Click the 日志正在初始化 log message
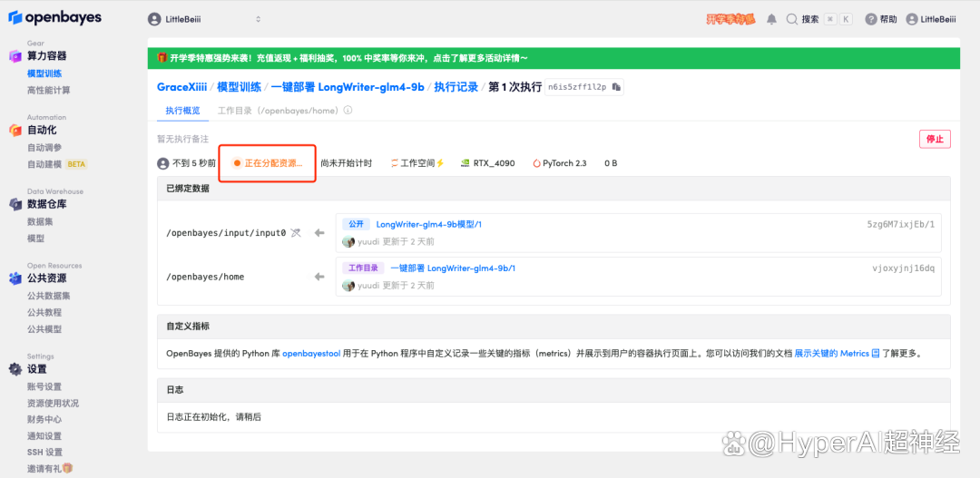 pyautogui.click(x=214, y=416)
